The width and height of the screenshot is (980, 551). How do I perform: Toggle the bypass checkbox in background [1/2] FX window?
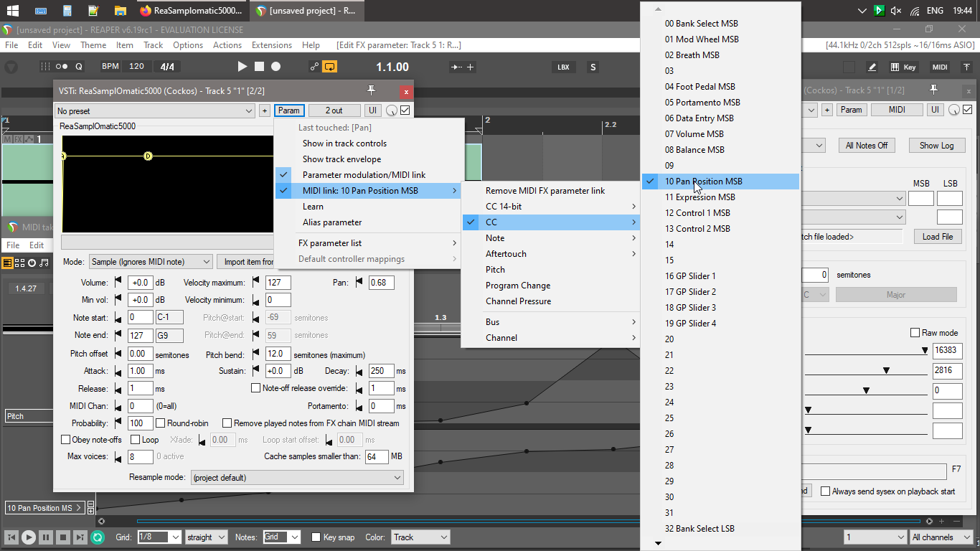tap(968, 110)
